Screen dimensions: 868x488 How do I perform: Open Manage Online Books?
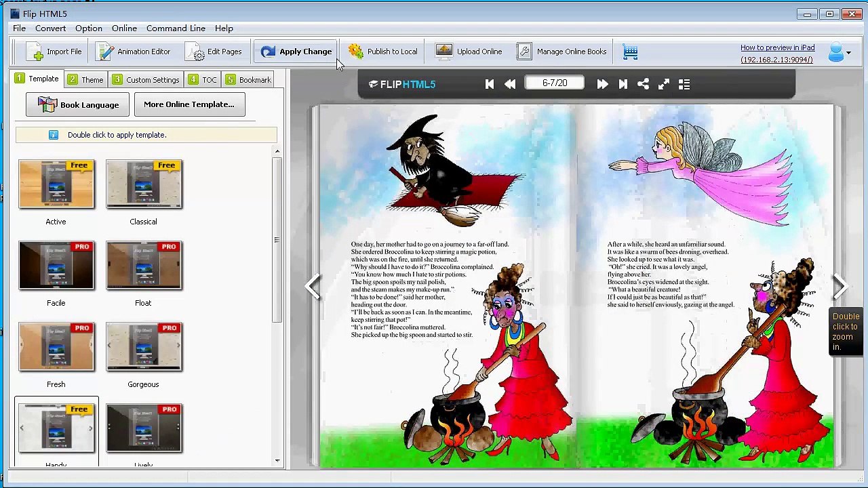pyautogui.click(x=561, y=52)
